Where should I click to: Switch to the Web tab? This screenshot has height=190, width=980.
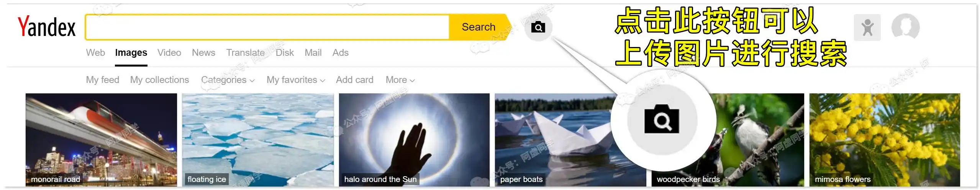[x=95, y=53]
